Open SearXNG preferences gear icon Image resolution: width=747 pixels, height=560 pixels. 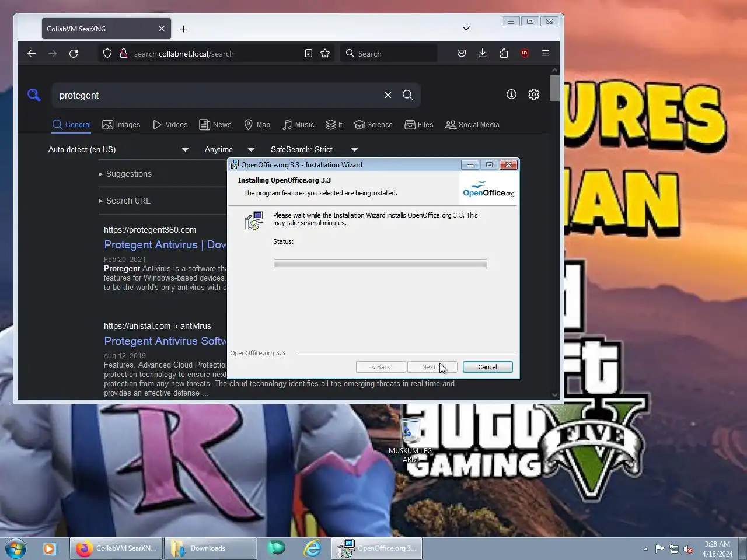pos(533,94)
